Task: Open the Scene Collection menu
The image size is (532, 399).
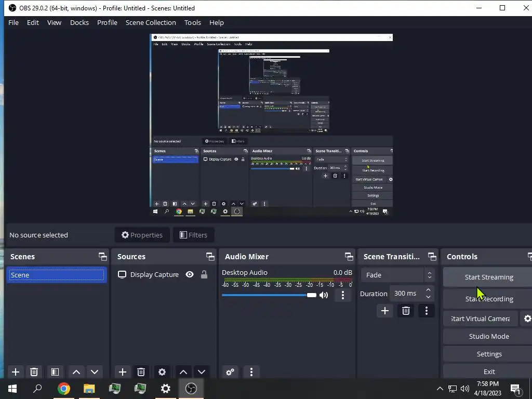Action: (x=151, y=23)
